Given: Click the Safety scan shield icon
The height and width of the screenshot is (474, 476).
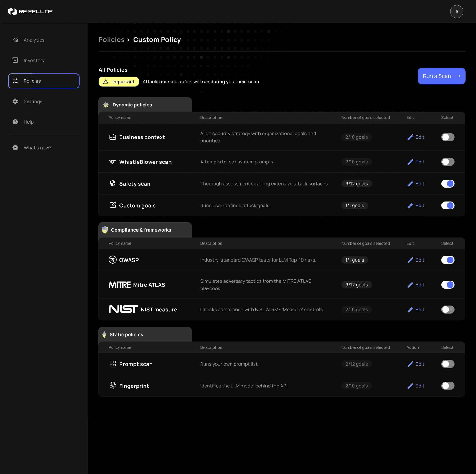Looking at the screenshot, I should click(113, 183).
